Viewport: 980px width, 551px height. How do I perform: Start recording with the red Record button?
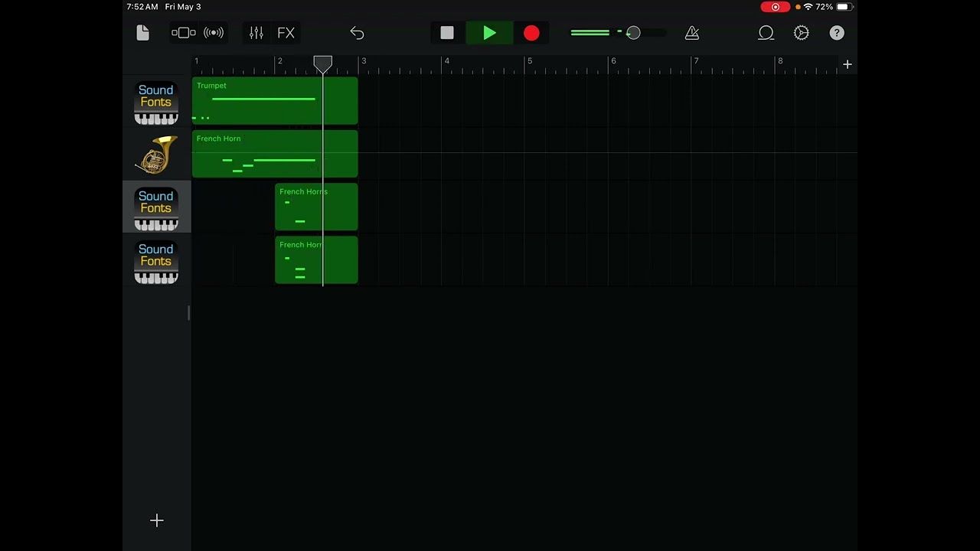point(531,33)
